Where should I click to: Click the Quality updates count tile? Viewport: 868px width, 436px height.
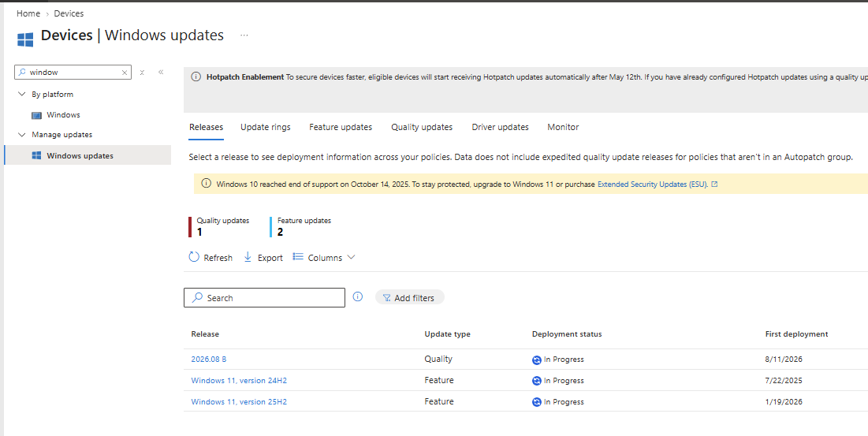[x=219, y=227]
